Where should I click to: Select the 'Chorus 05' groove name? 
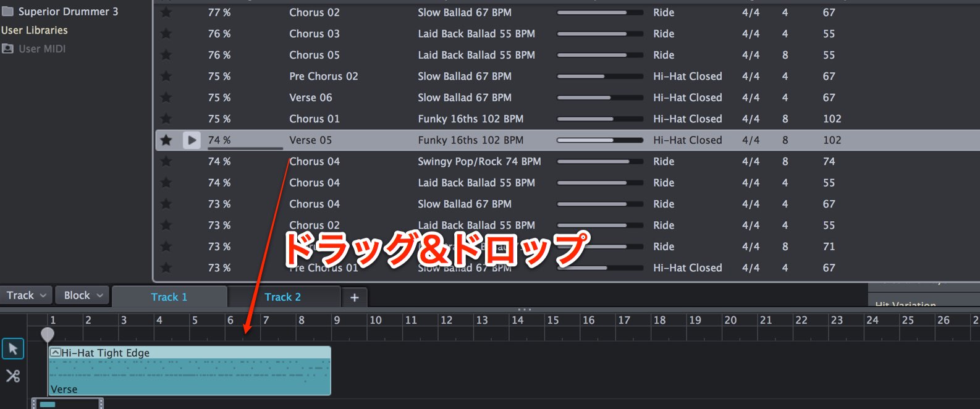coord(315,55)
